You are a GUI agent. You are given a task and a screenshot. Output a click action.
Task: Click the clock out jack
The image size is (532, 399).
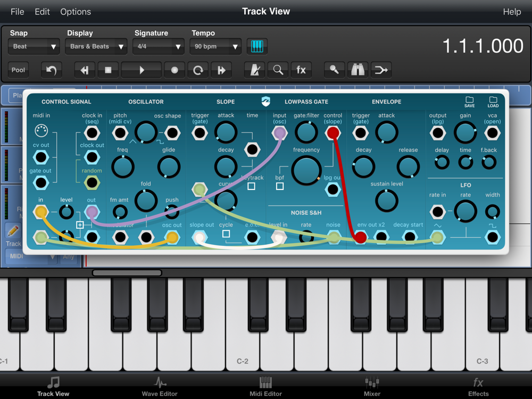pyautogui.click(x=92, y=157)
